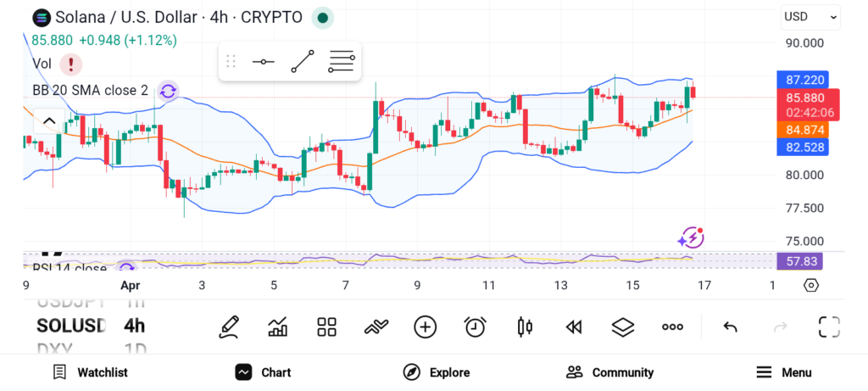Viewport: 868px width, 391px height.
Task: Start bar replay with the rewind icon
Action: pyautogui.click(x=574, y=327)
